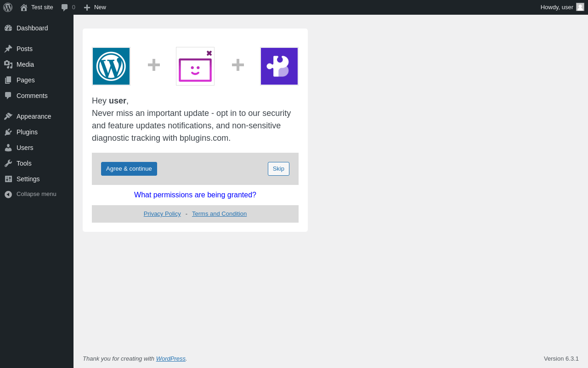The image size is (588, 368).
Task: Open the Test site home icon
Action: point(24,7)
